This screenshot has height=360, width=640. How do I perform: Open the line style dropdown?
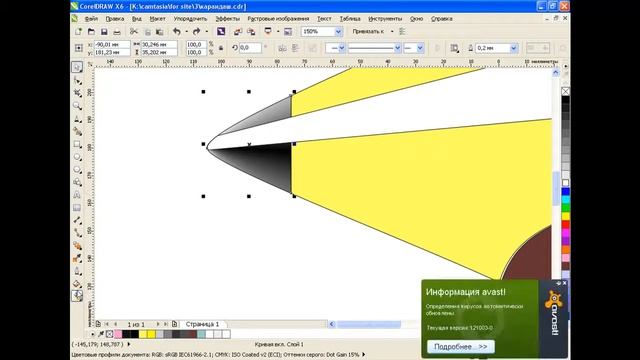point(397,48)
